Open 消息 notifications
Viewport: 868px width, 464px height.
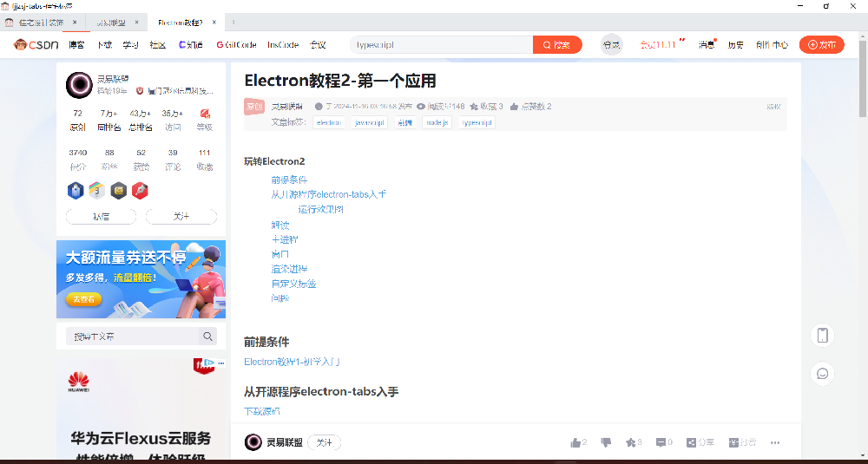point(707,45)
